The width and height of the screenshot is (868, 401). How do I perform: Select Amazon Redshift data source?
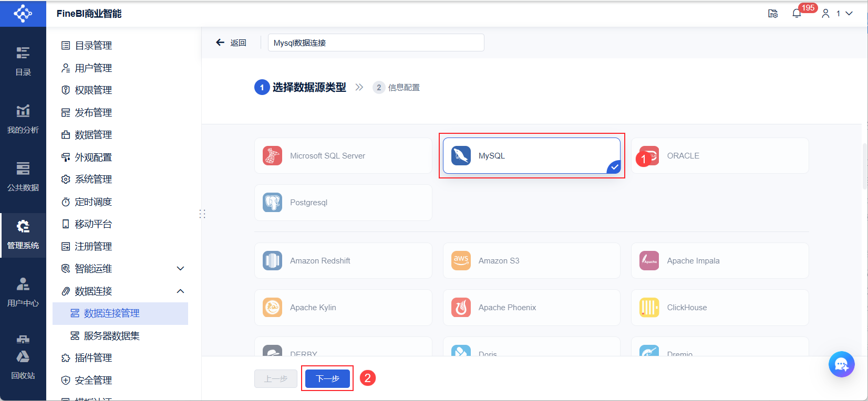point(343,261)
